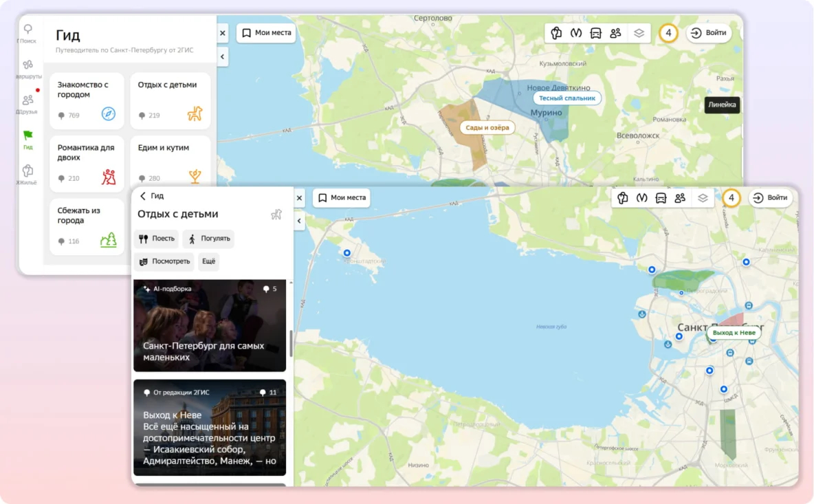The height and width of the screenshot is (504, 814).
Task: Toggle housing layer icon in back window toolbar
Action: [556, 33]
